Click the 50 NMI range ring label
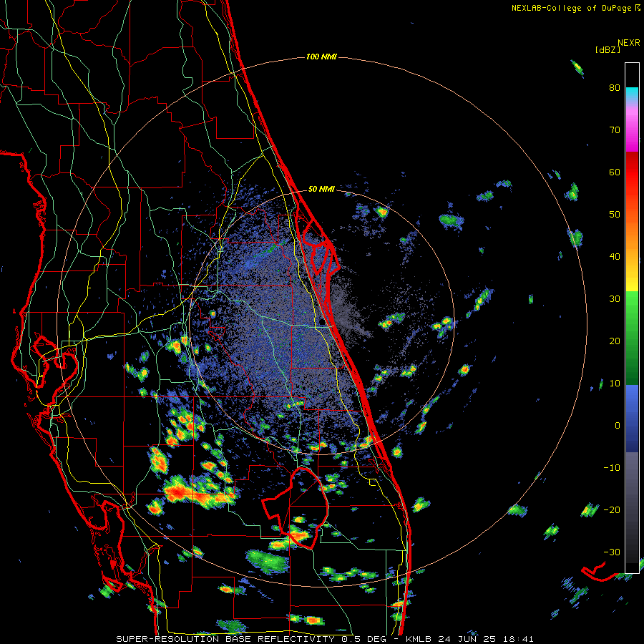Viewport: 644px width, 644px height. click(x=321, y=190)
